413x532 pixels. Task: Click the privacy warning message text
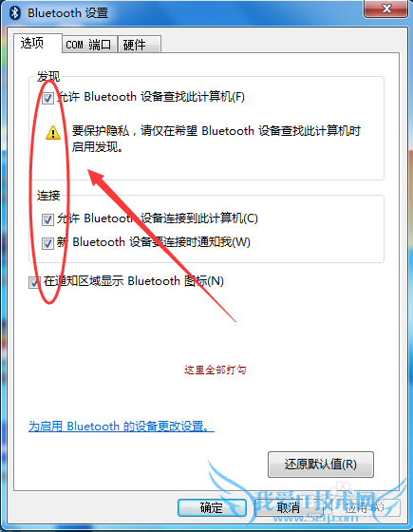216,139
